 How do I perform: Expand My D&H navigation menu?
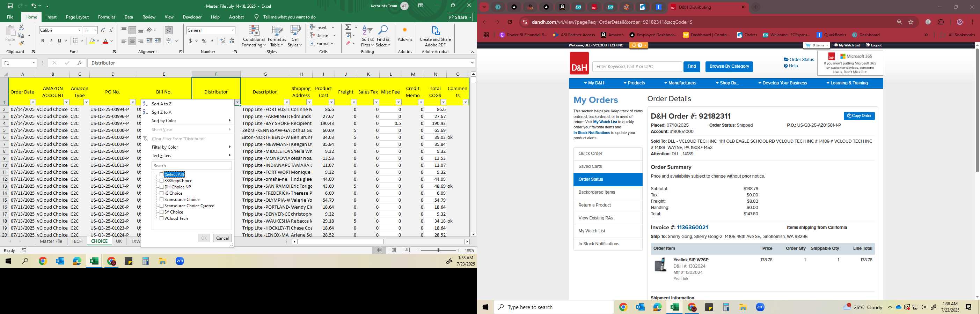point(594,83)
